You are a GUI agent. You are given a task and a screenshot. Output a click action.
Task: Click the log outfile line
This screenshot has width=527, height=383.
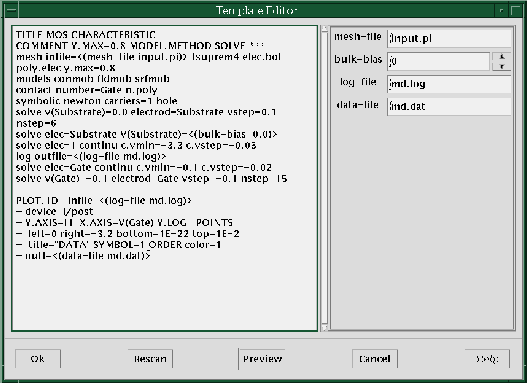[91, 157]
